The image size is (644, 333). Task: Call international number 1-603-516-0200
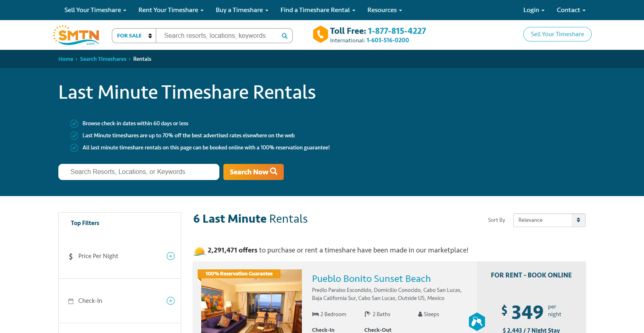[388, 40]
